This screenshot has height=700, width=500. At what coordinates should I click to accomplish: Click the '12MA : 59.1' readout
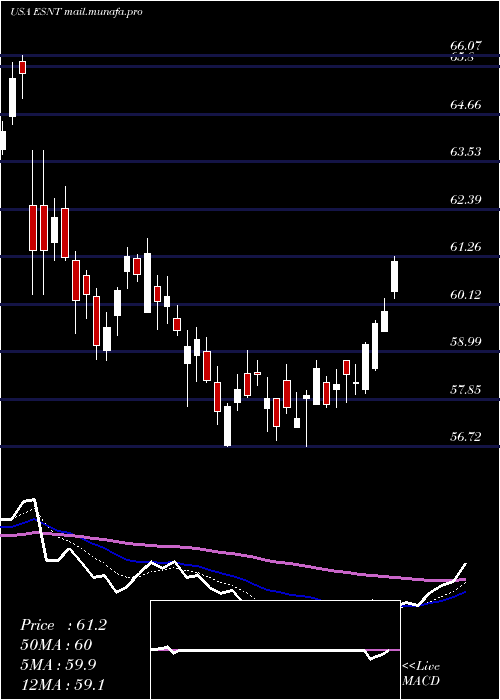[x=62, y=684]
